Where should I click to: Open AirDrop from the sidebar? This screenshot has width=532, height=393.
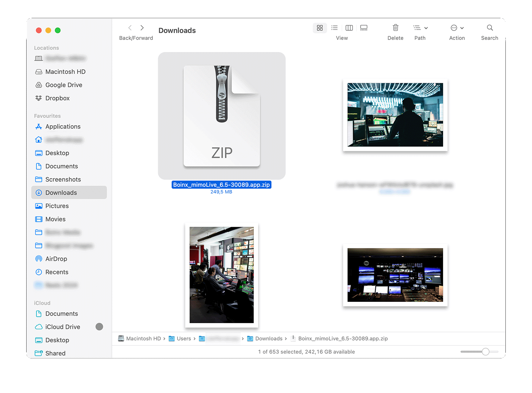[x=56, y=259]
